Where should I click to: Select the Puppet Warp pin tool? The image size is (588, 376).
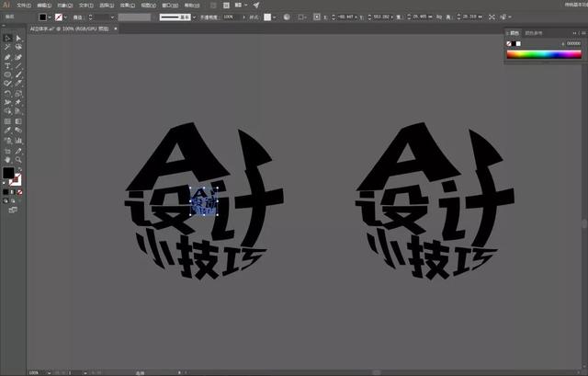[18, 102]
